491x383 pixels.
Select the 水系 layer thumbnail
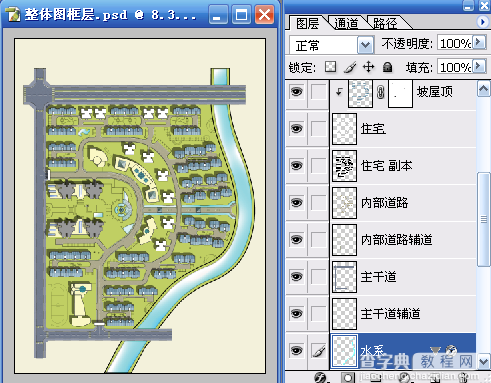pyautogui.click(x=344, y=350)
